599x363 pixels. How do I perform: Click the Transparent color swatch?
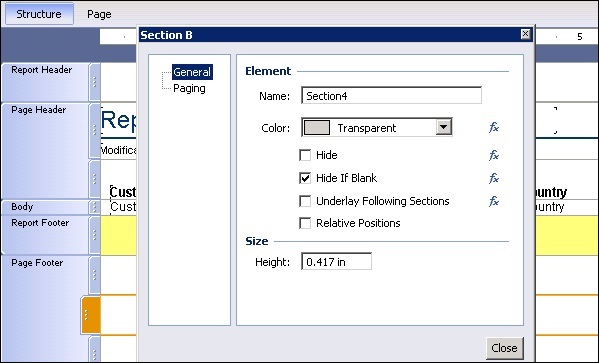pyautogui.click(x=317, y=127)
